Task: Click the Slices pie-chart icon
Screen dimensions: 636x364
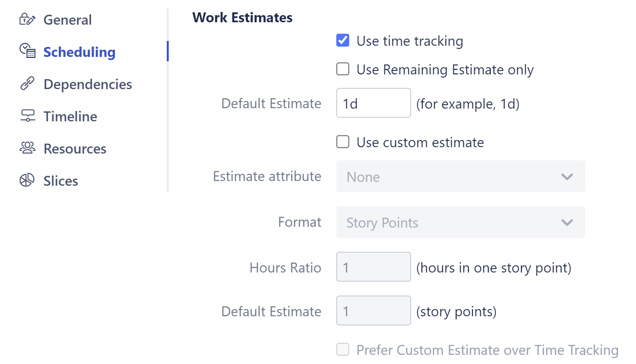Action: (27, 181)
